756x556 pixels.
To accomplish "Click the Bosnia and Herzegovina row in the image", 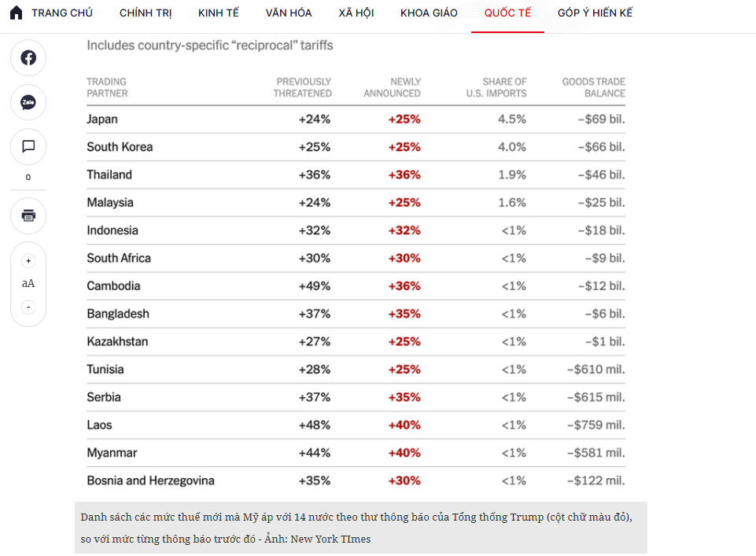I will click(356, 481).
